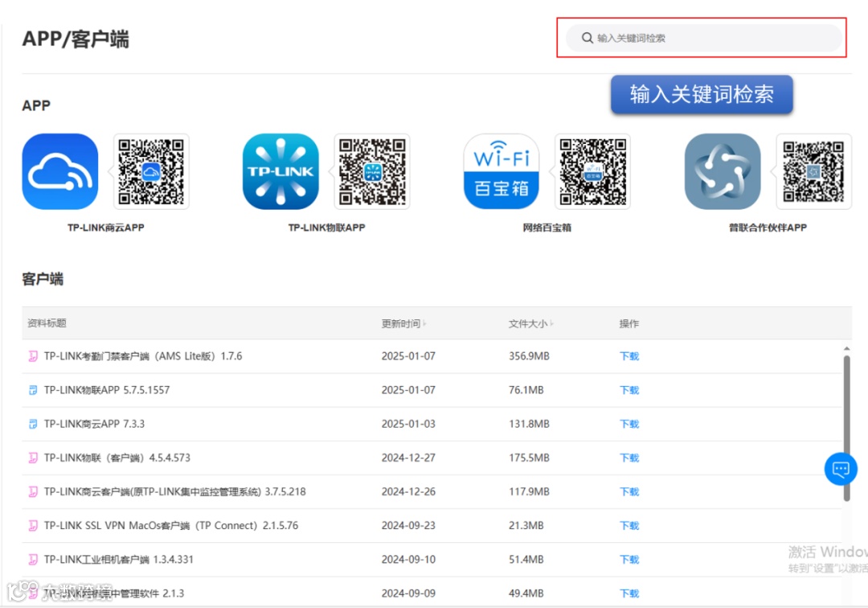The width and height of the screenshot is (868, 608).
Task: Download TP-LINK考勤门禁客户端 1.7.6
Action: coord(628,356)
